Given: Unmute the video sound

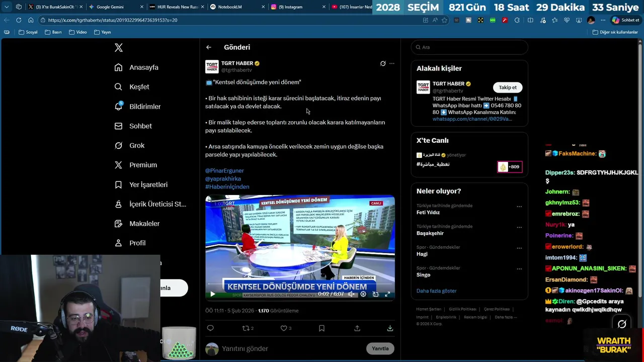Looking at the screenshot, I should (x=351, y=294).
